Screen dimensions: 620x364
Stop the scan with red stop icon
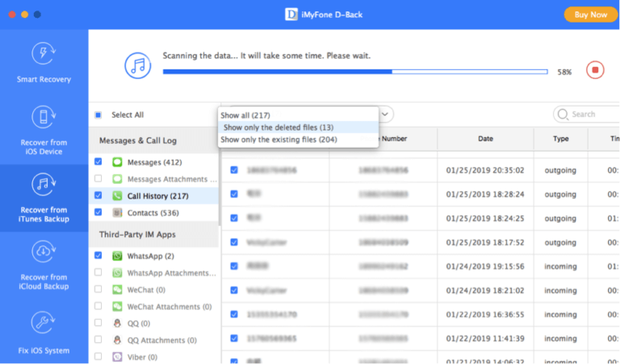pos(595,70)
